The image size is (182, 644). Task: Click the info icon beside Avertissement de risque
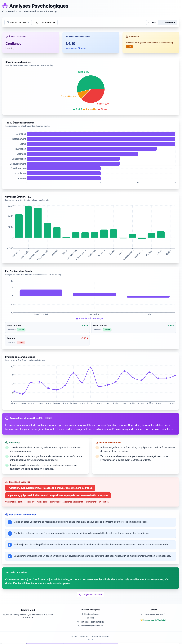(79, 626)
